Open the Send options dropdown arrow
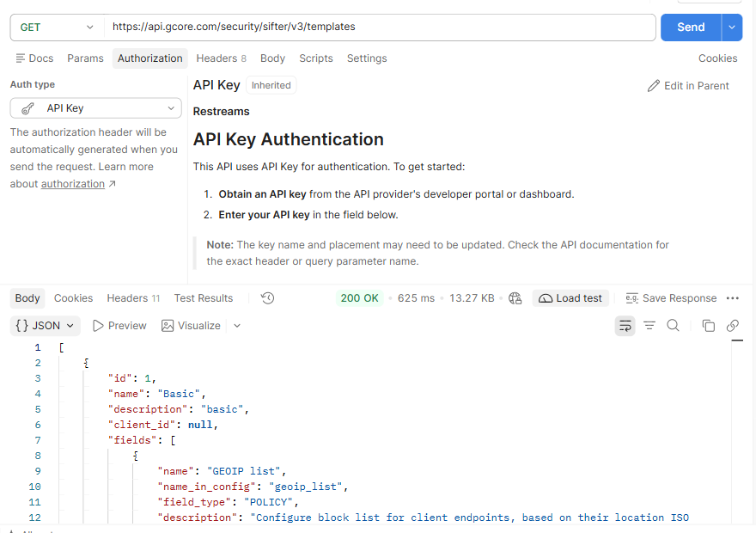 (732, 28)
